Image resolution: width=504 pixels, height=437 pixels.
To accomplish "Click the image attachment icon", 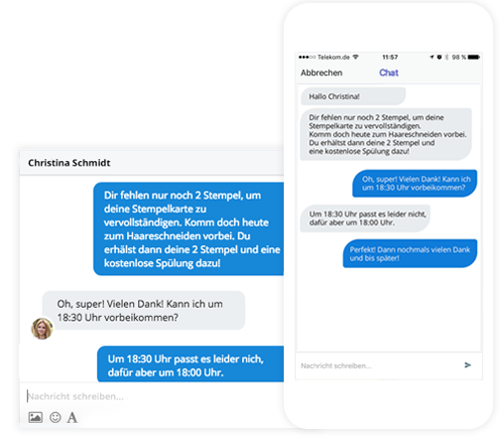I will tap(36, 417).
